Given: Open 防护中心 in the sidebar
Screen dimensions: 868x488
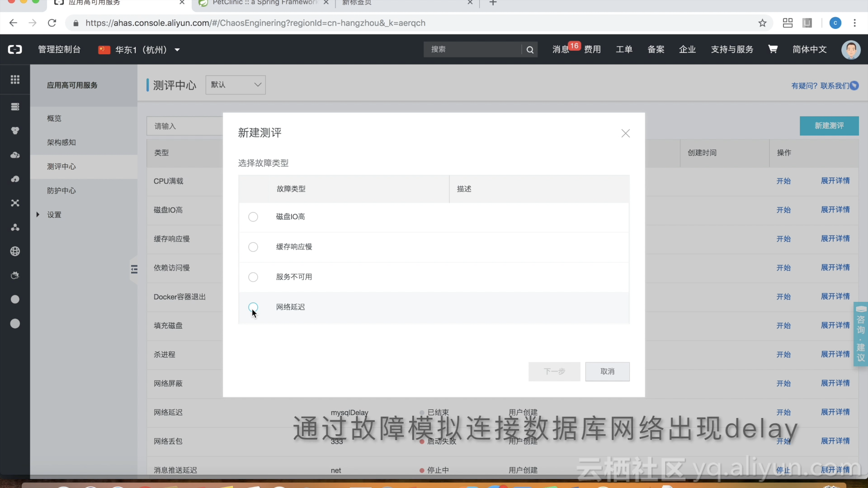Looking at the screenshot, I should click(61, 191).
